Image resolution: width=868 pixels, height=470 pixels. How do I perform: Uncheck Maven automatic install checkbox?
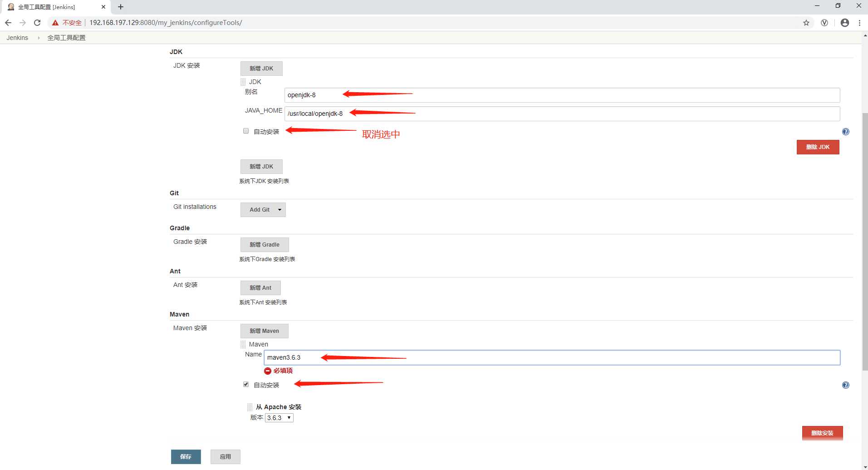pyautogui.click(x=246, y=384)
